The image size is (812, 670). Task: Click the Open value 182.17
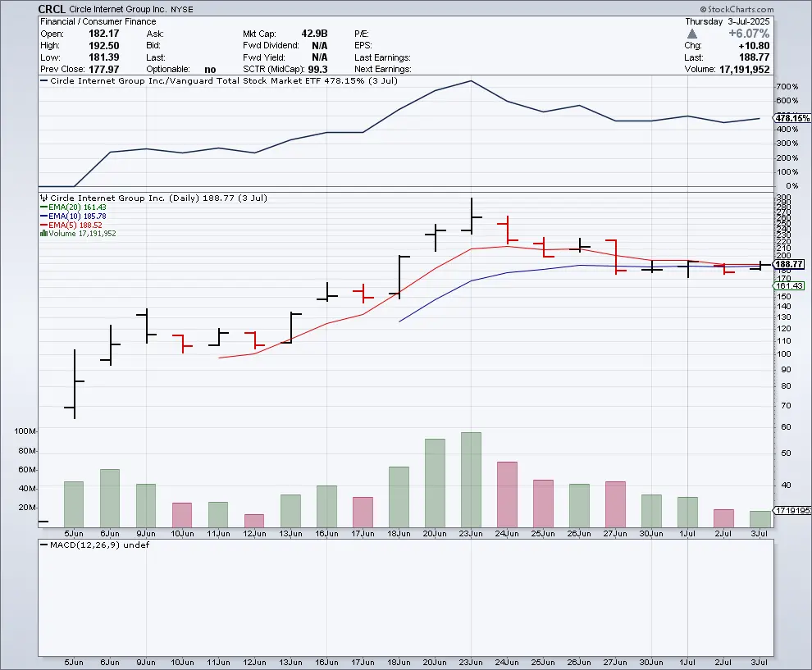103,33
